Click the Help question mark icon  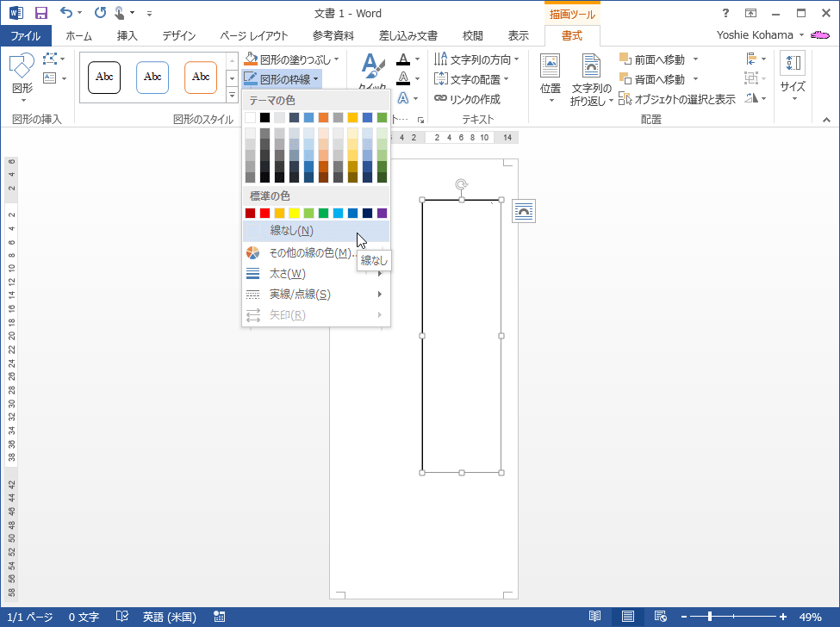(x=725, y=14)
